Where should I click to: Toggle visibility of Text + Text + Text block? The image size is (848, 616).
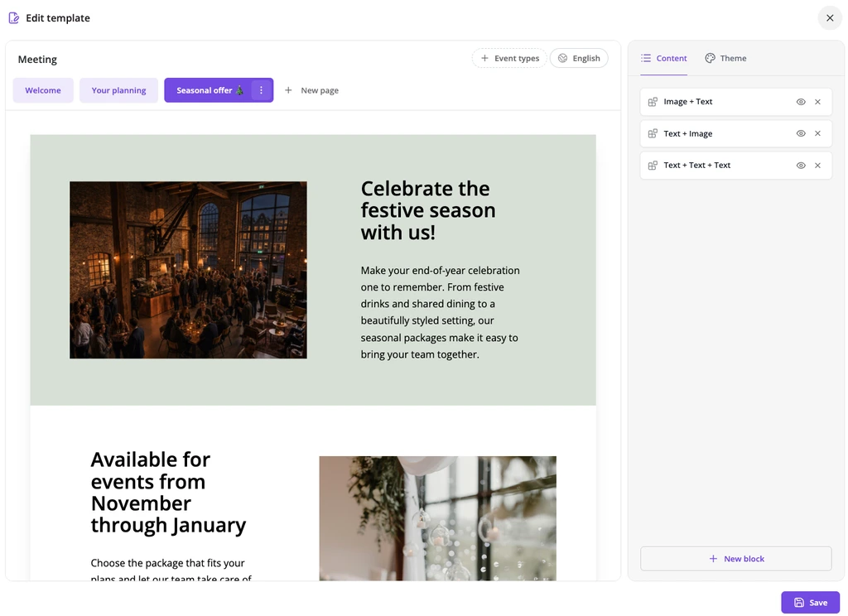pyautogui.click(x=801, y=166)
